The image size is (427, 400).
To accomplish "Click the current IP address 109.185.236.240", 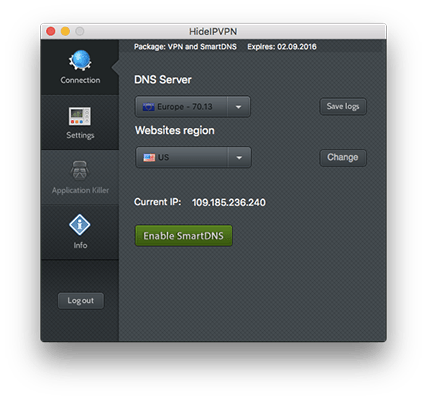I will tap(229, 203).
